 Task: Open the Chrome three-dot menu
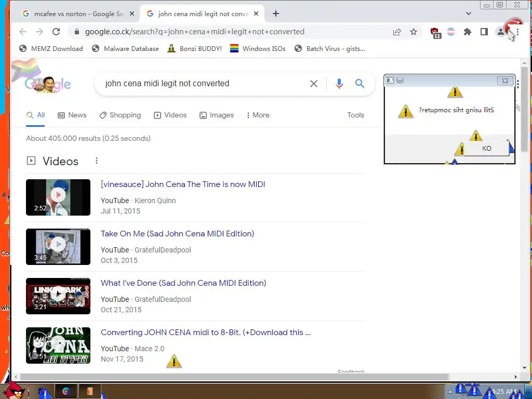tap(518, 32)
